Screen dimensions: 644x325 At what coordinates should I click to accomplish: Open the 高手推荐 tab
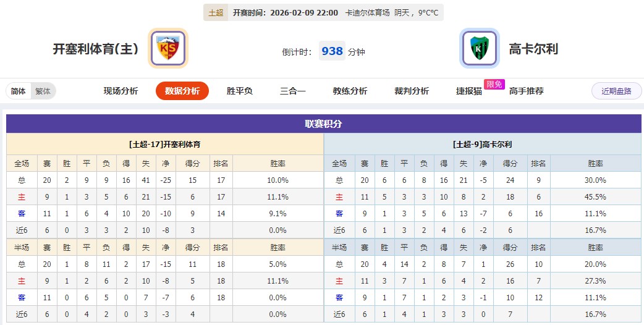527,91
